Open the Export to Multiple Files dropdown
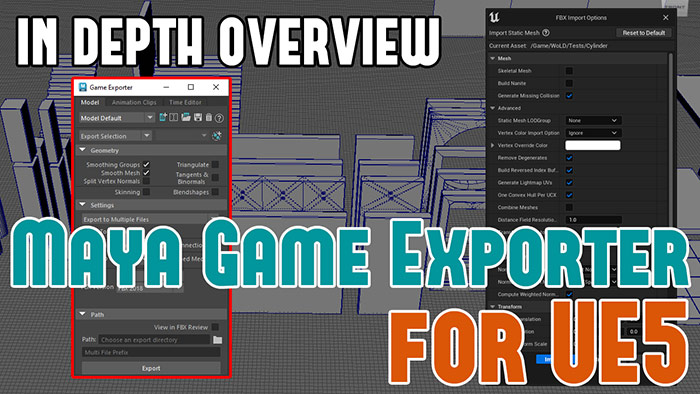The height and width of the screenshot is (394, 700). click(x=152, y=219)
